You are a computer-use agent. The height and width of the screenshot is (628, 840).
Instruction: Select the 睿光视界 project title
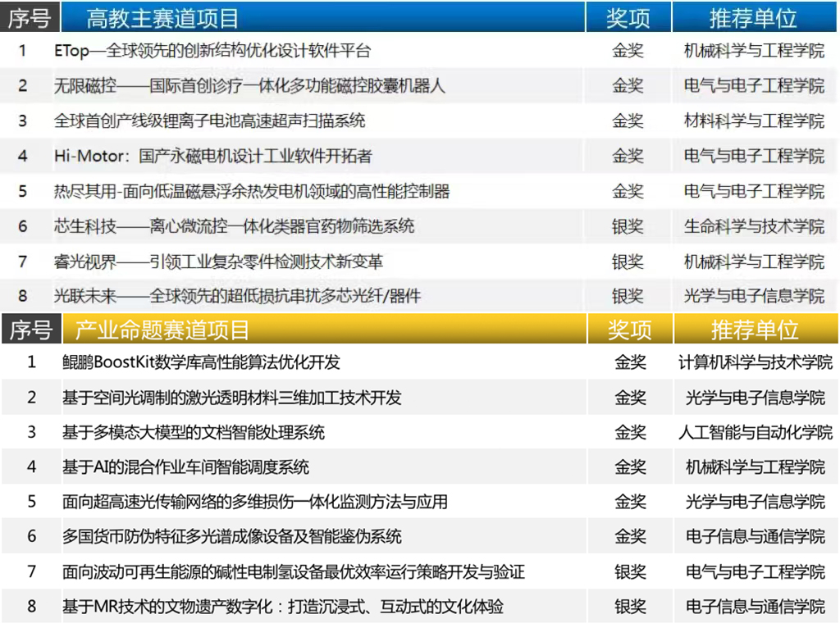218,262
